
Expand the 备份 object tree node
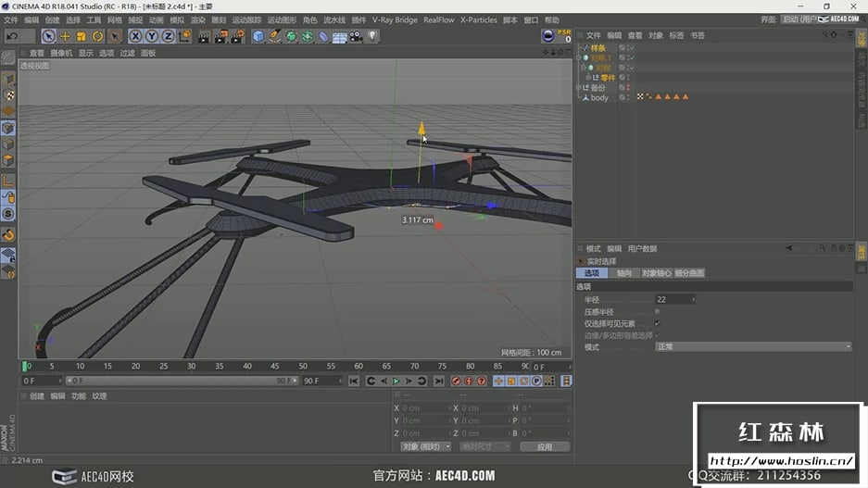coord(579,88)
